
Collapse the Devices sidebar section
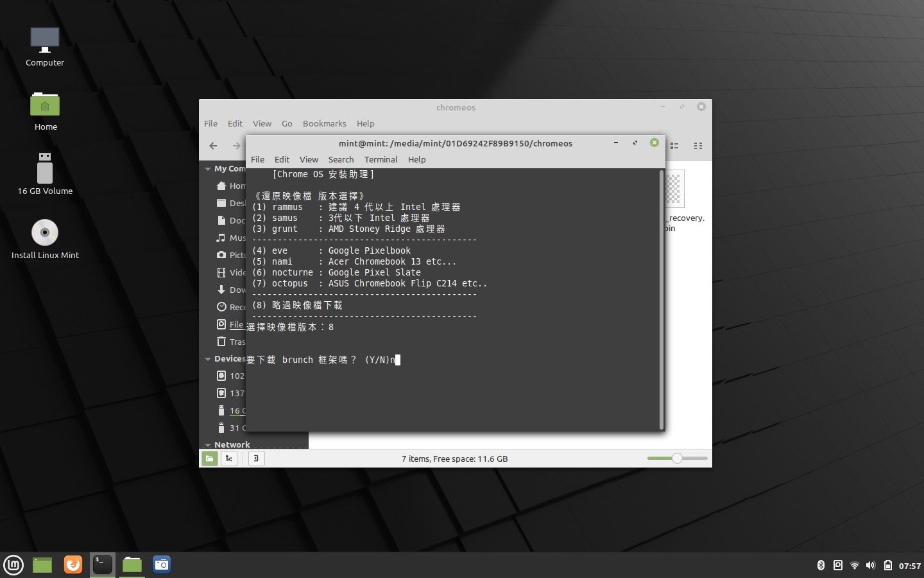pyautogui.click(x=208, y=359)
